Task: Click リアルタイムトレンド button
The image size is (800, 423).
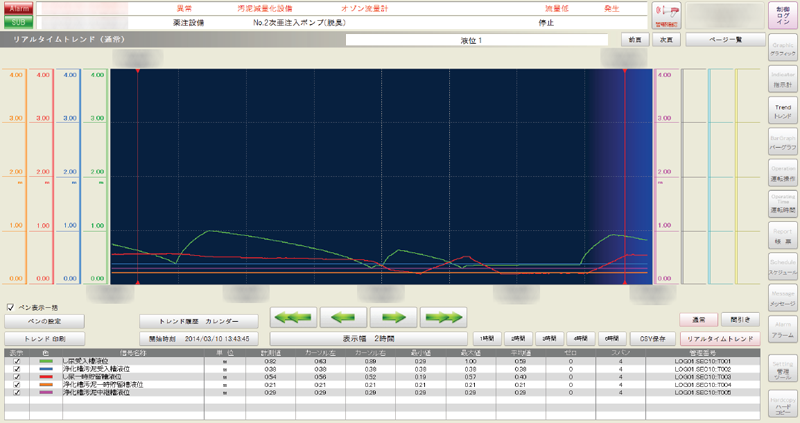Action: click(720, 339)
